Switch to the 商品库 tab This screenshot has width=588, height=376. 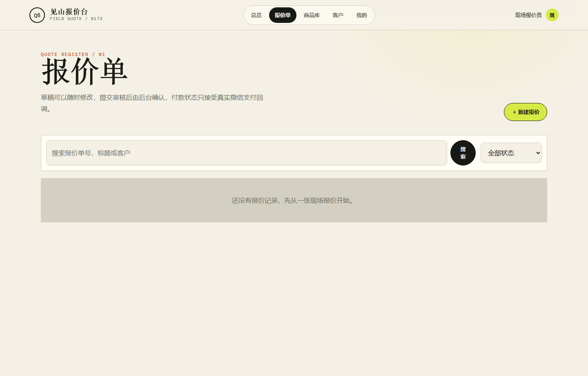click(x=312, y=15)
